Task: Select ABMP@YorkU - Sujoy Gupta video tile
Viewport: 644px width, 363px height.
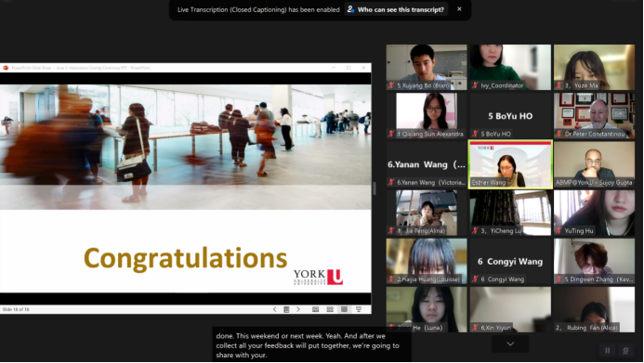Action: pos(595,164)
